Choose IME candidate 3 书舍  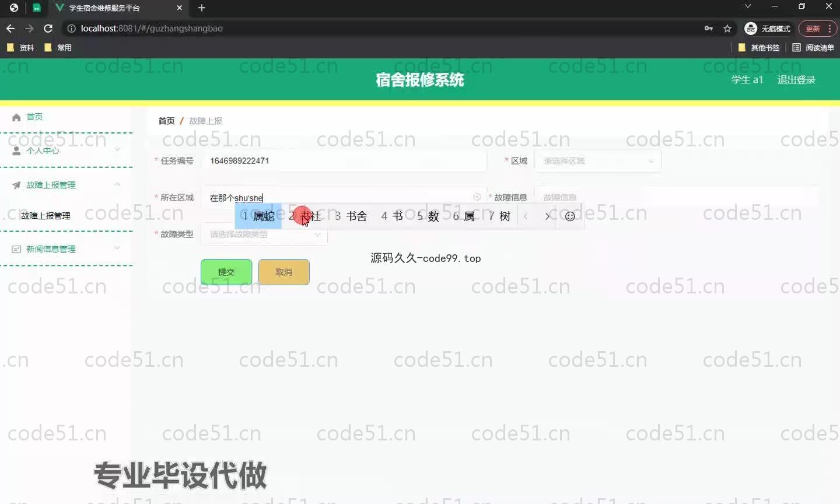click(351, 216)
